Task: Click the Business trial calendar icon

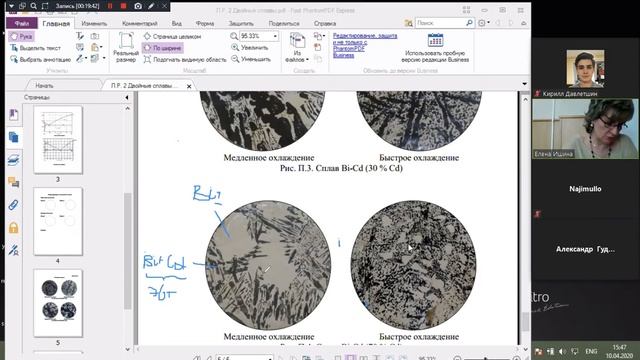Action: (x=435, y=40)
